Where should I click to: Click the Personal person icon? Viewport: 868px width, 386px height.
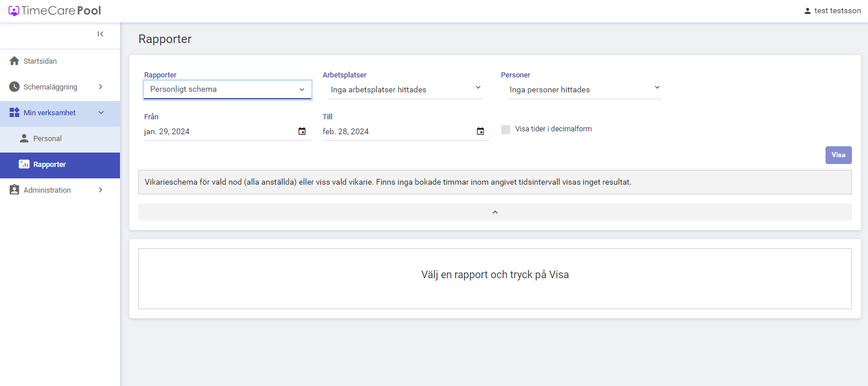(x=24, y=138)
